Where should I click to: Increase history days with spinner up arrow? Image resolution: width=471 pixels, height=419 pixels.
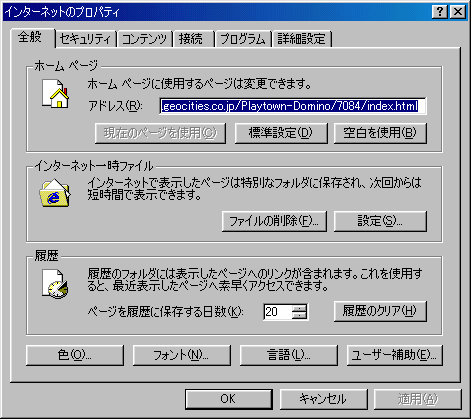tap(299, 308)
